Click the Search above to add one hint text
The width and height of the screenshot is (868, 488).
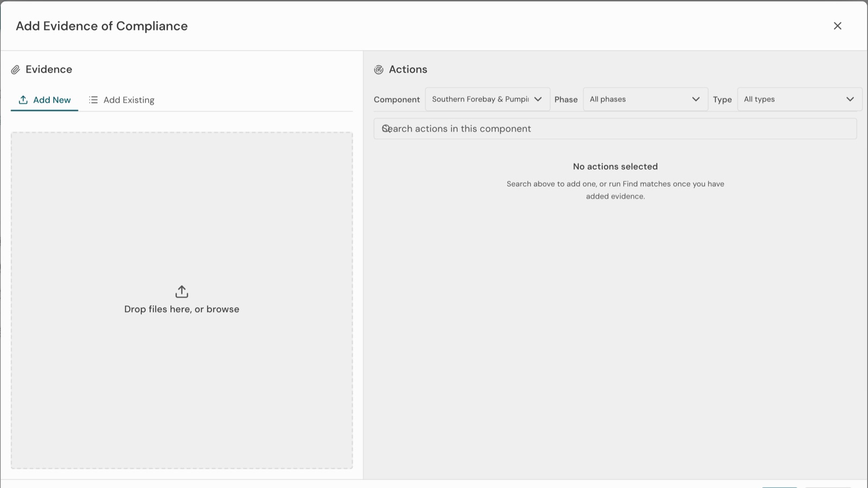click(615, 190)
